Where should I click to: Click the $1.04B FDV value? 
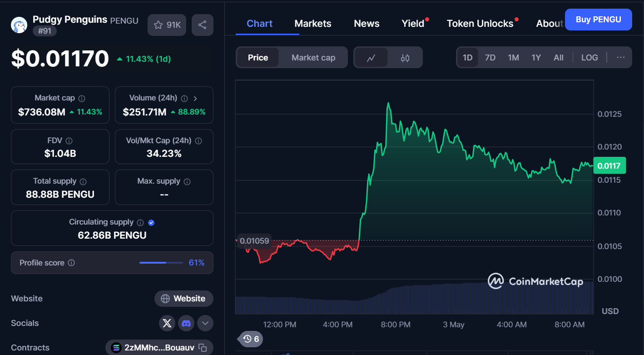60,154
